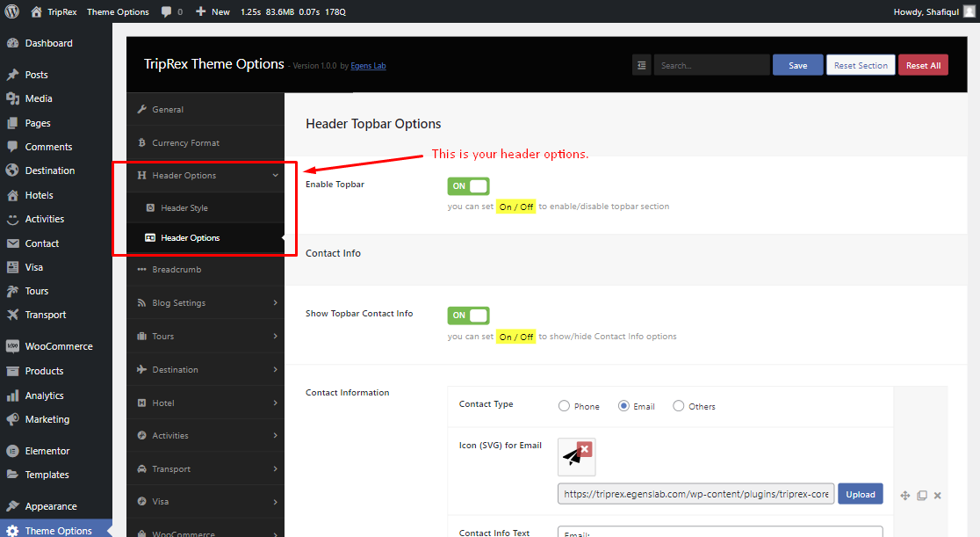
Task: Expand Transport theme section arrow
Action: pos(275,468)
